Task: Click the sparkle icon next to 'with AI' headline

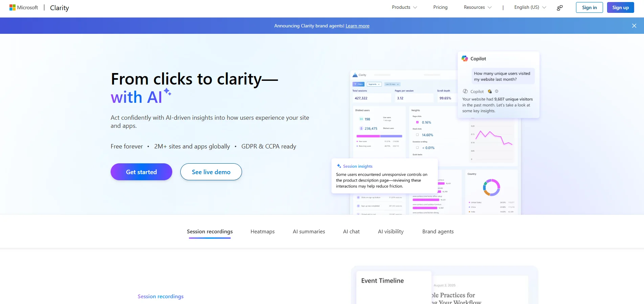Action: pyautogui.click(x=168, y=92)
